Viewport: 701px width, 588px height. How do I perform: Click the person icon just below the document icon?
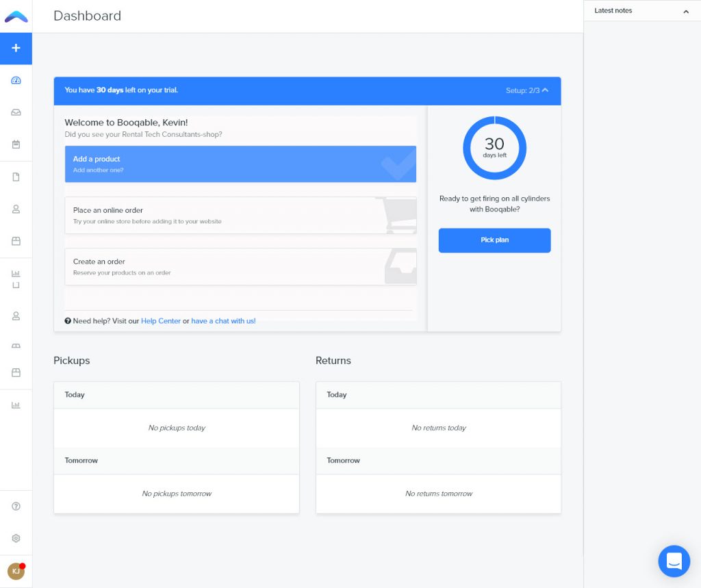coord(16,209)
